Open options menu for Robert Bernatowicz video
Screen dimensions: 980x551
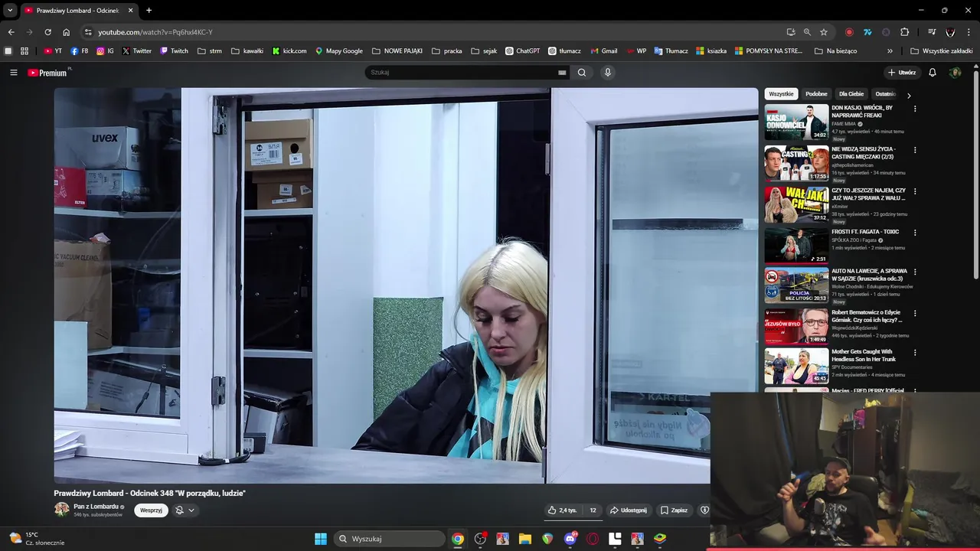[x=915, y=313]
